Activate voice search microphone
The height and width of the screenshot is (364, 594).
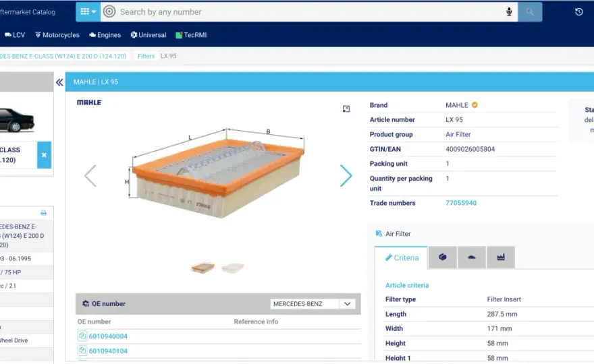click(509, 11)
